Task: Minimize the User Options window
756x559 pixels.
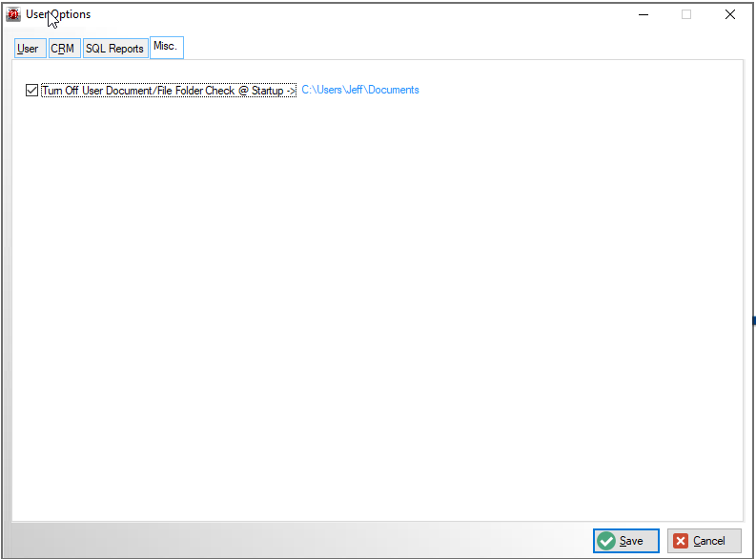Action: [644, 14]
